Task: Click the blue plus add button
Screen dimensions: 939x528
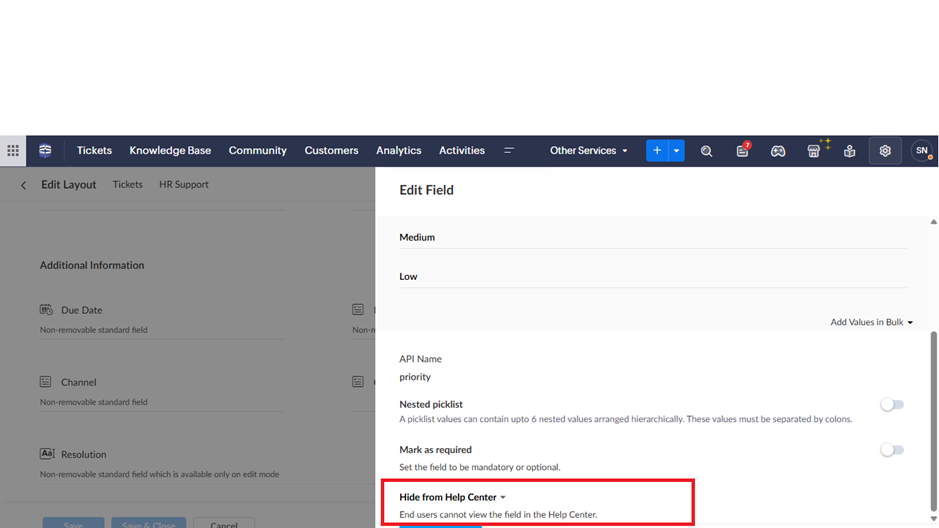Action: [x=657, y=151]
